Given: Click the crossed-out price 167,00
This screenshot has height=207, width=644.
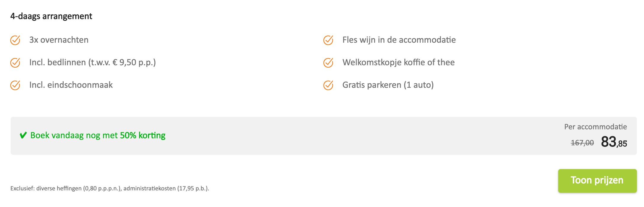Looking at the screenshot, I should coord(582,143).
